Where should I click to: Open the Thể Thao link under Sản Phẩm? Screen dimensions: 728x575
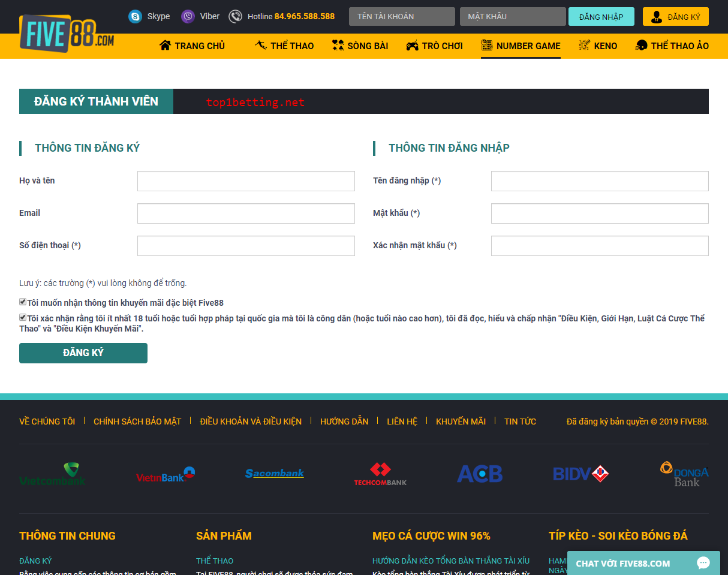[x=215, y=561]
